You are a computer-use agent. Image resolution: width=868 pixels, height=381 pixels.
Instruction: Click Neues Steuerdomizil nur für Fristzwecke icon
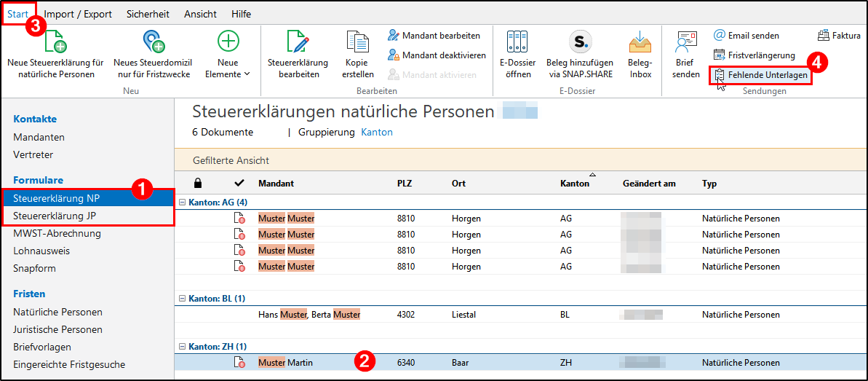[152, 42]
